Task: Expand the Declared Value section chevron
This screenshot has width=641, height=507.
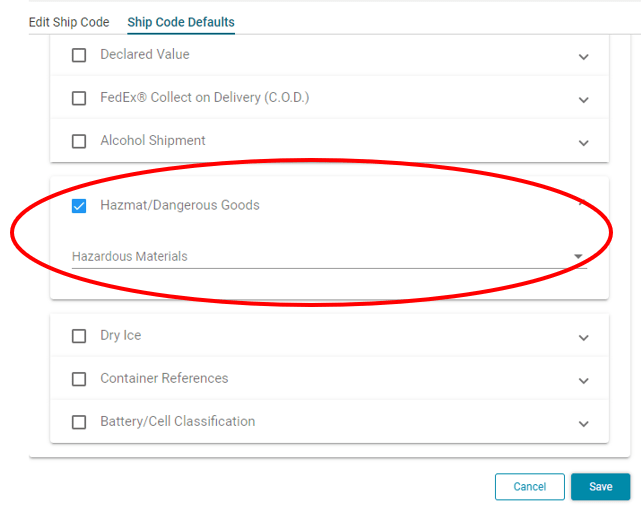Action: (584, 57)
